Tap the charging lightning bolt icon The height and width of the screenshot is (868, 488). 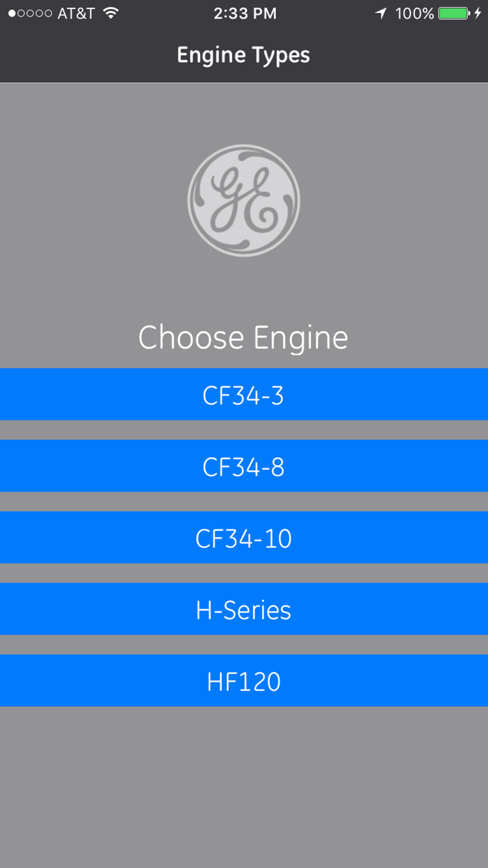pos(478,13)
